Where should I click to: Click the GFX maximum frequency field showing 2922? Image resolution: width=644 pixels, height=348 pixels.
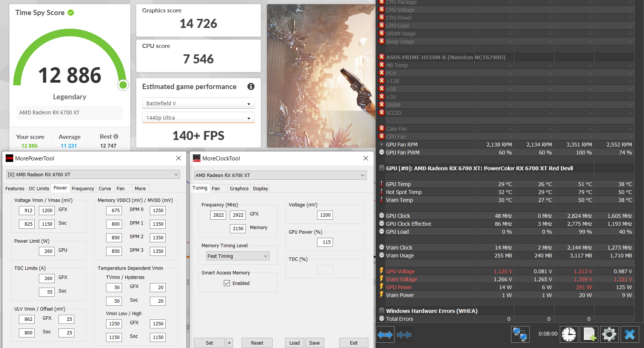click(x=238, y=215)
